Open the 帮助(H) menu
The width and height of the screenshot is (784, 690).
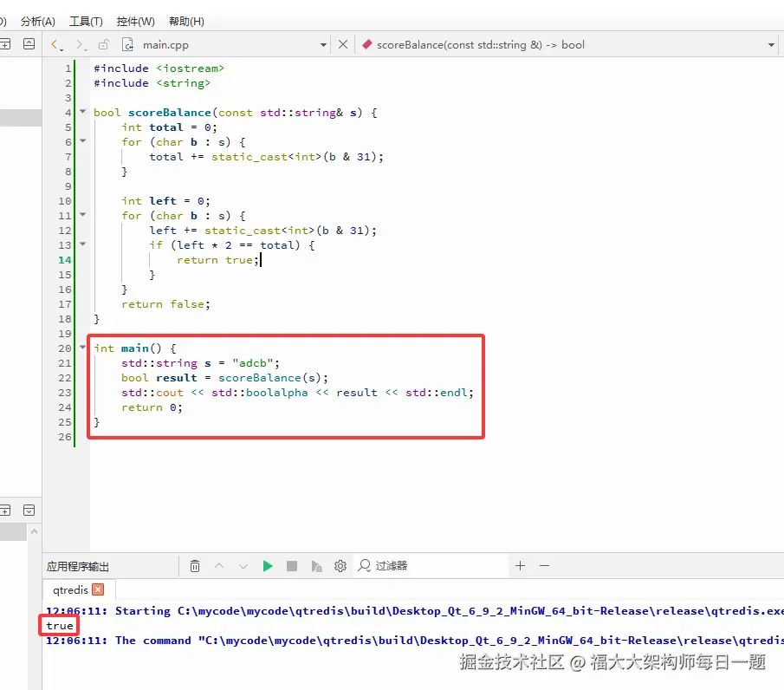[x=186, y=22]
